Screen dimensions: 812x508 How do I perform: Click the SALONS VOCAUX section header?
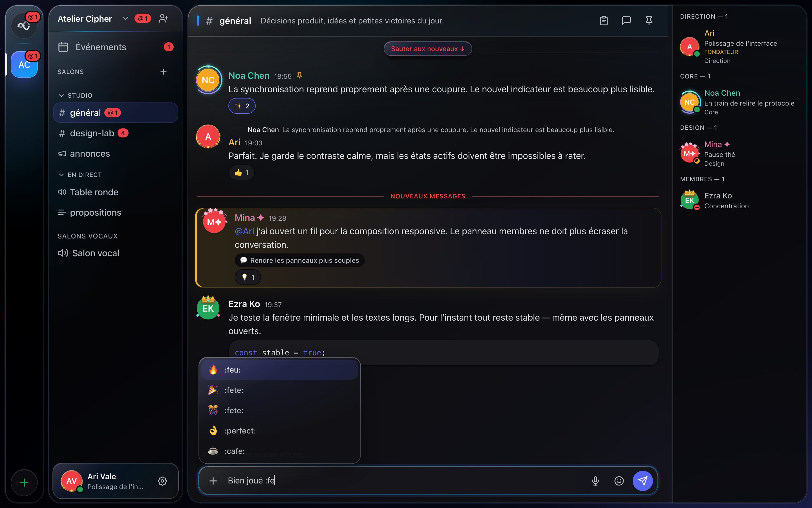(88, 236)
